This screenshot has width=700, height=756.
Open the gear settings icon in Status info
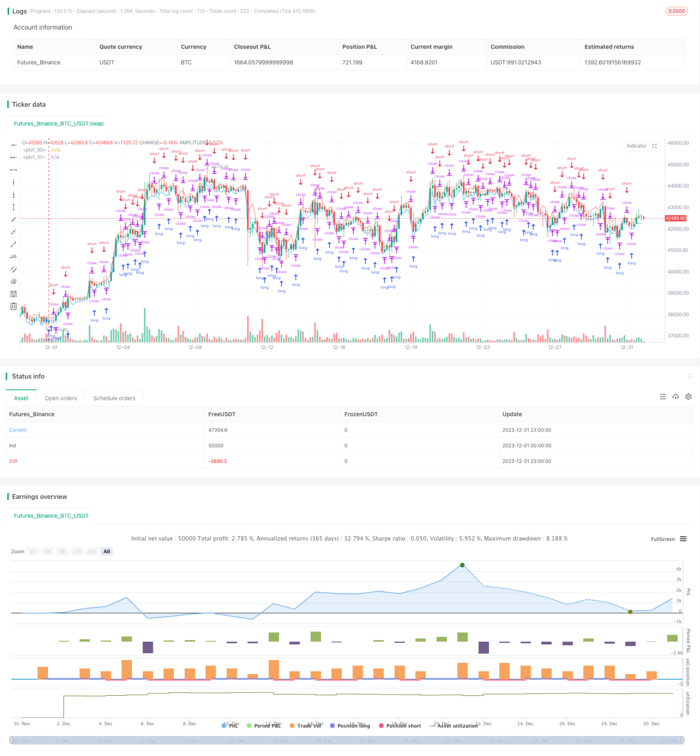coord(688,397)
